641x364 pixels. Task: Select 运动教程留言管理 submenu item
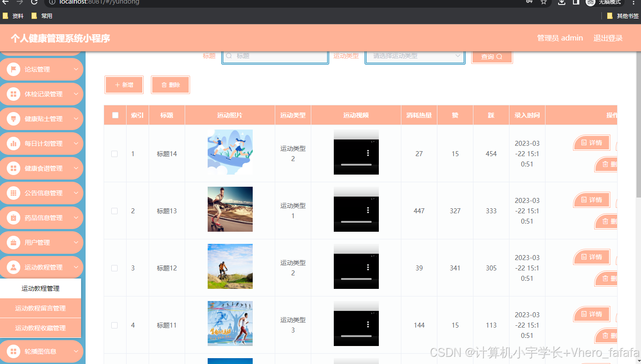(x=41, y=308)
